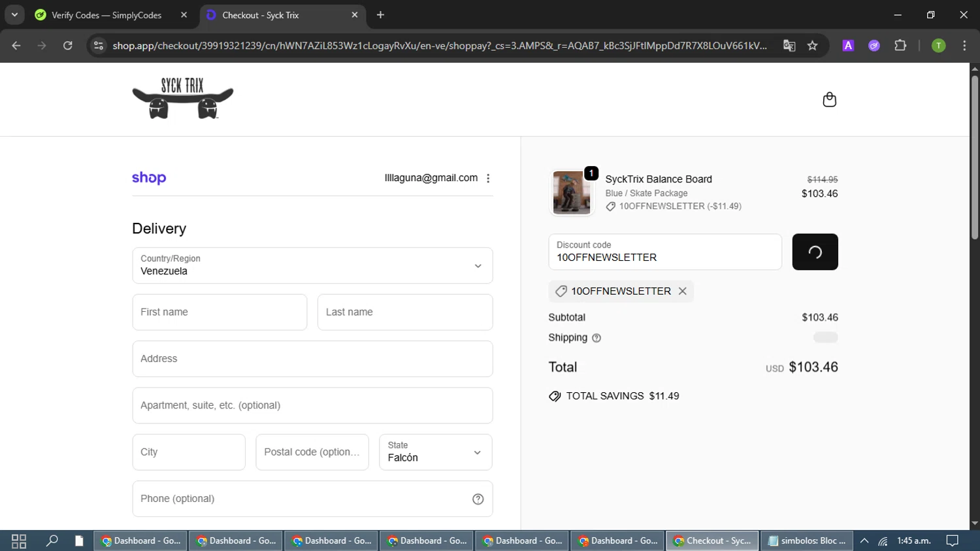Click the round purple extension icon
980x551 pixels.
pos(874,45)
